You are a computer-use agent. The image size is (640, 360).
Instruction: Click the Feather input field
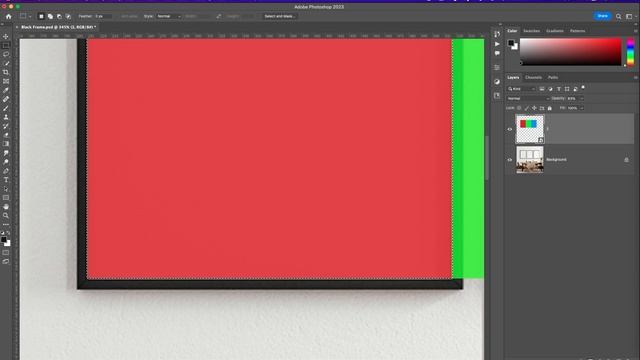[103, 16]
